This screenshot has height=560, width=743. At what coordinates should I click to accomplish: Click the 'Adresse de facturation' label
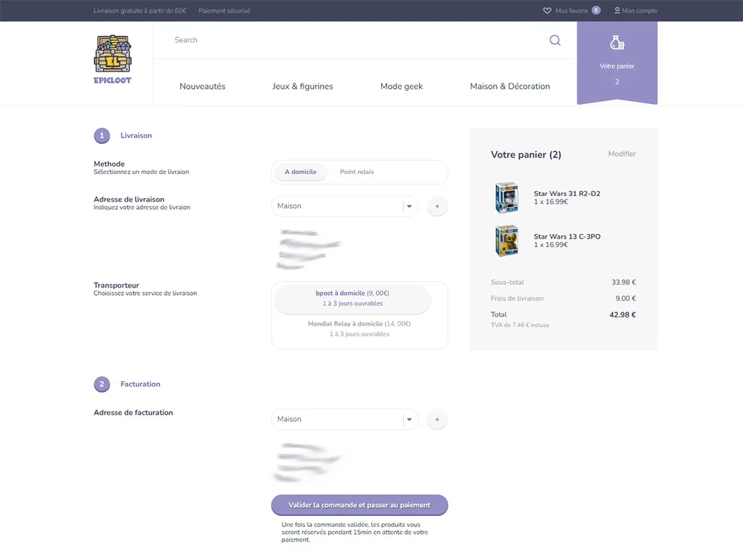tap(133, 413)
